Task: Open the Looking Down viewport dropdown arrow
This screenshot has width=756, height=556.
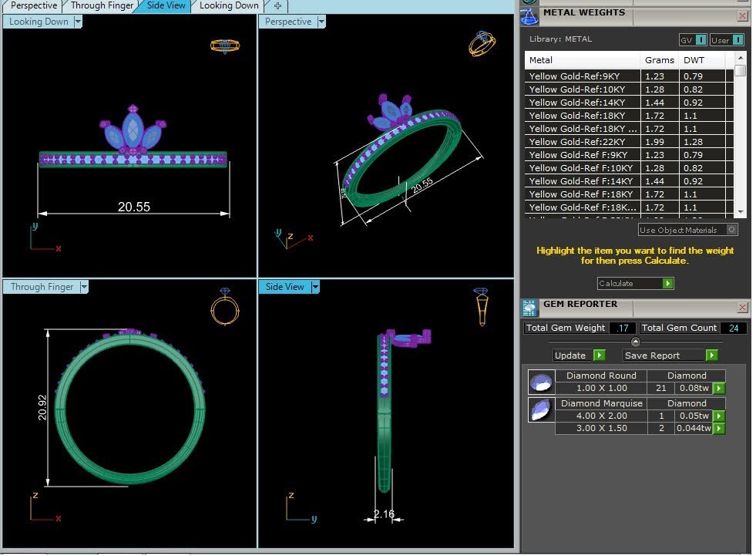Action: (78, 22)
